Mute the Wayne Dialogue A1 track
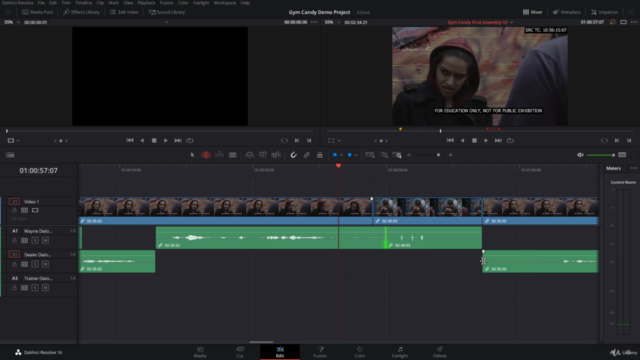Screen dimensions: 640x360 click(45, 240)
